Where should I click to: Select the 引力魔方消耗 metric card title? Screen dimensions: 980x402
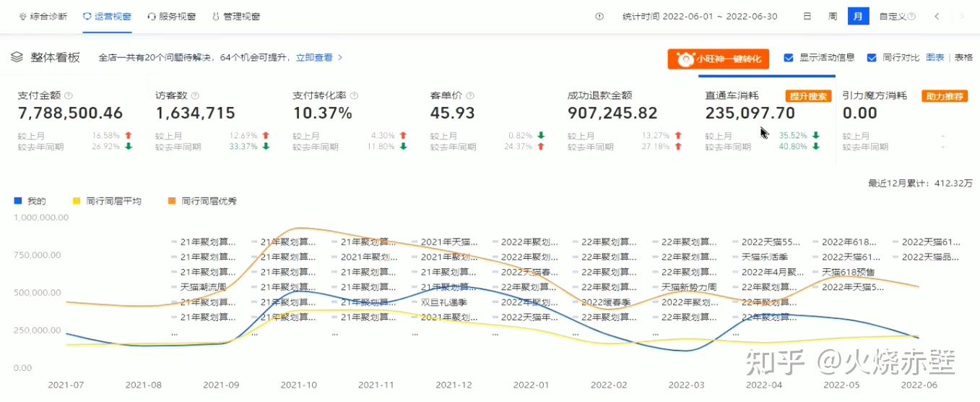(875, 95)
